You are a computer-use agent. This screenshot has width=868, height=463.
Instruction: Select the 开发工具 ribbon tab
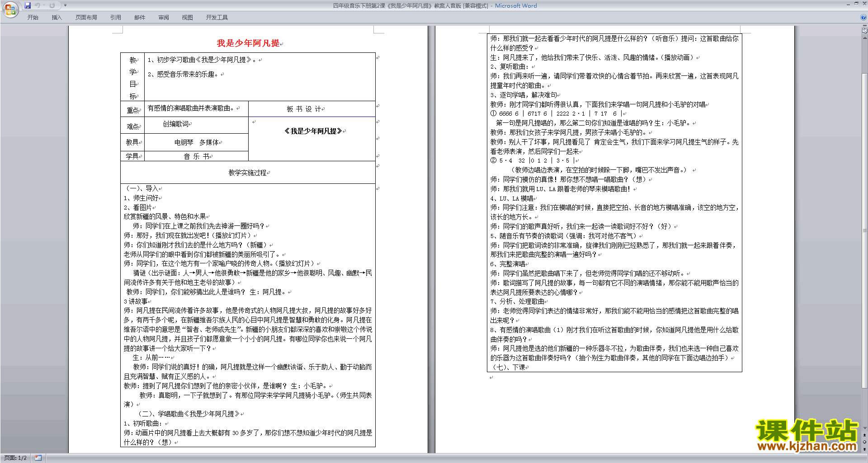point(217,18)
